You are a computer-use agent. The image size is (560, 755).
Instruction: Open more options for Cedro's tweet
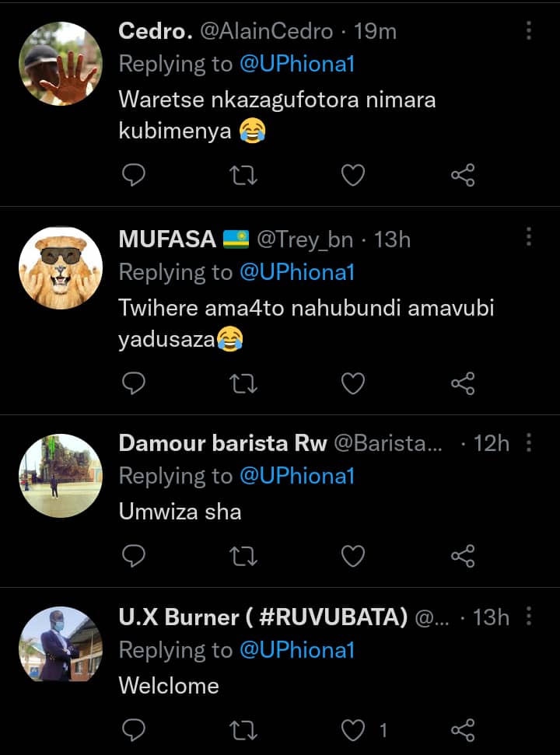pos(529,31)
